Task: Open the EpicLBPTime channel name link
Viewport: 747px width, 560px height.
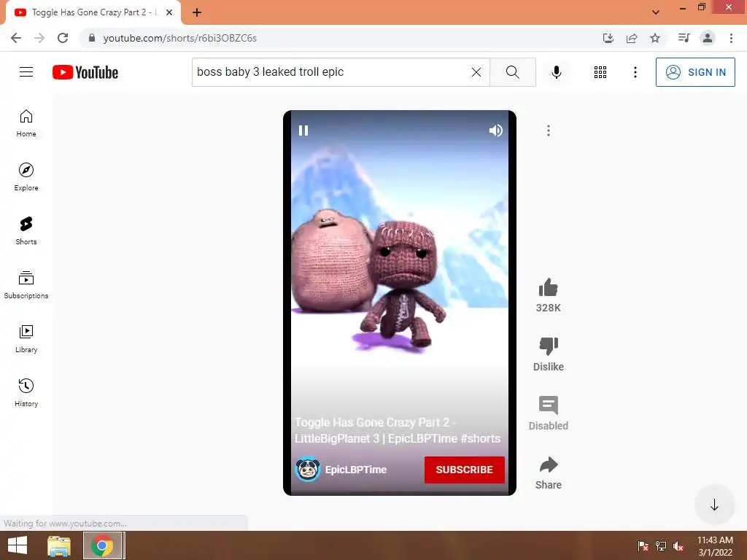Action: coord(356,470)
